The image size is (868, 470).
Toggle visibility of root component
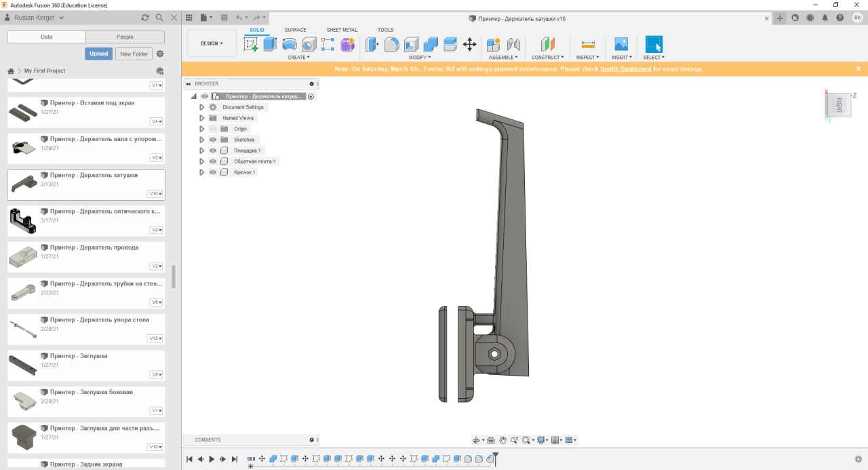205,96
